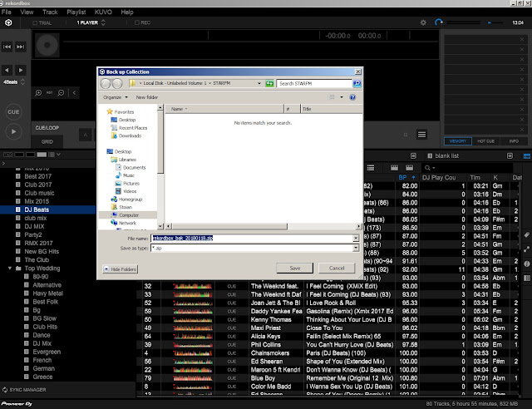Viewport: 532px width, 409px height.
Task: Open the KUVO menu
Action: (x=103, y=12)
